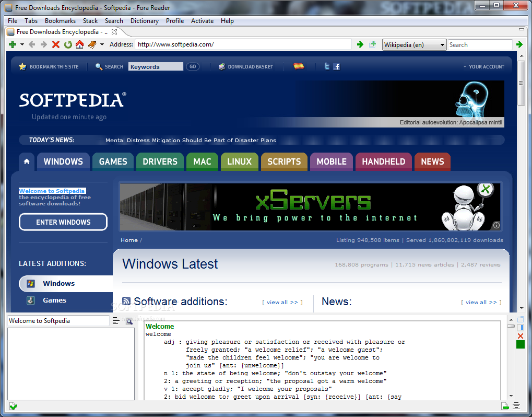The width and height of the screenshot is (532, 417).
Task: Click the GO button next to Keywords
Action: tap(193, 66)
